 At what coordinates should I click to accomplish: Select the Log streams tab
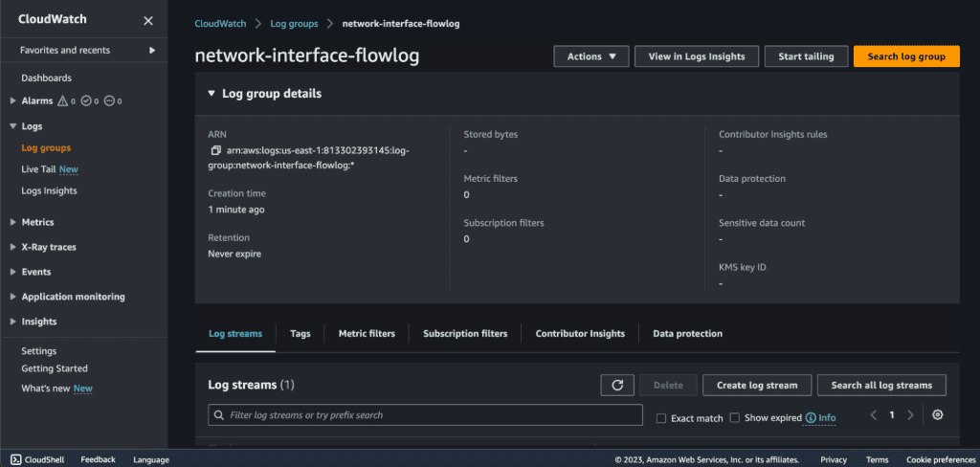[235, 333]
